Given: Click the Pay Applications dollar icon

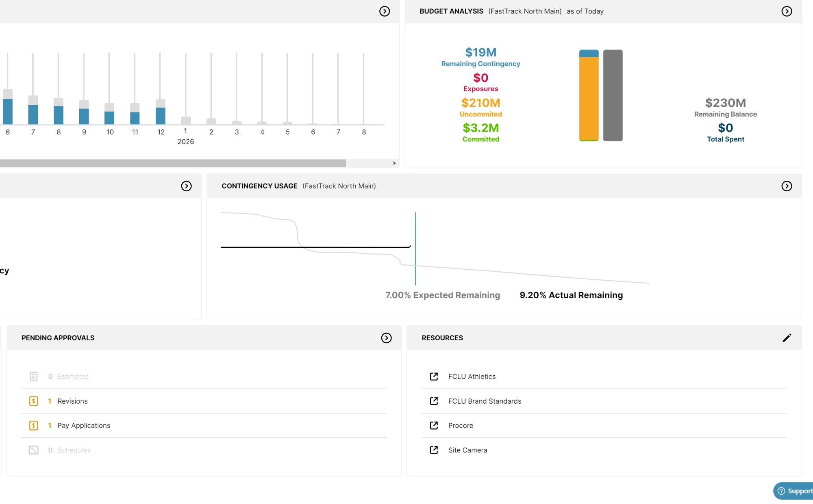Looking at the screenshot, I should point(34,426).
